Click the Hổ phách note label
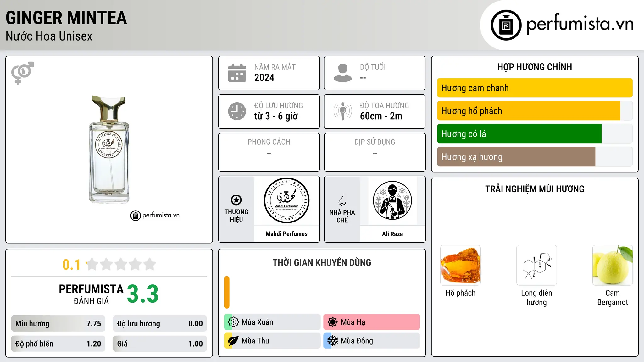Screen dimensions: 644x362 [460, 293]
